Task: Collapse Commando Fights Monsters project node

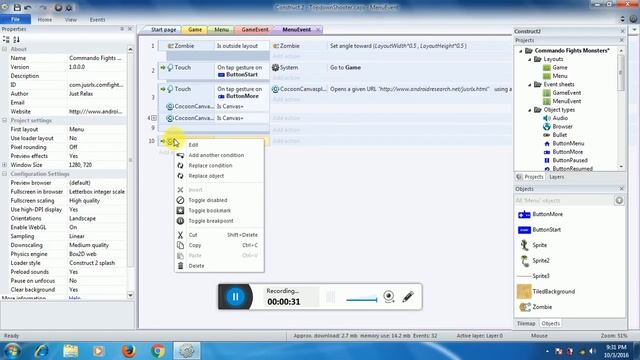Action: point(521,51)
